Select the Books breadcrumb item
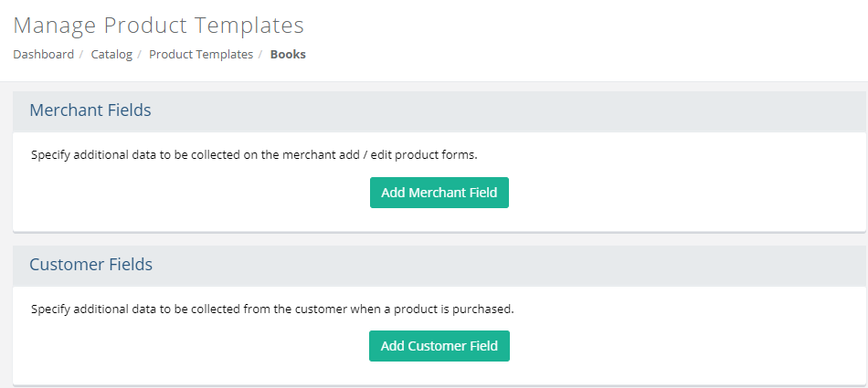Screen dimensions: 868x388 pyautogui.click(x=288, y=54)
